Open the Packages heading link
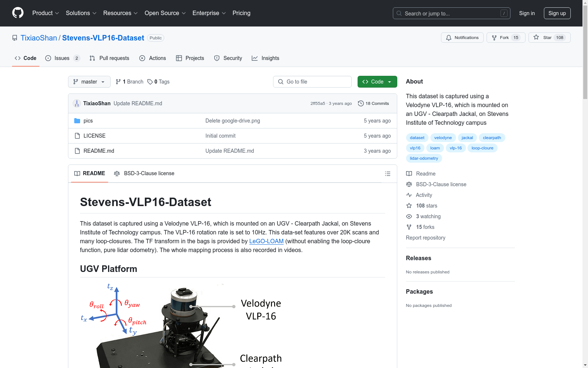The height and width of the screenshot is (368, 588). point(419,291)
